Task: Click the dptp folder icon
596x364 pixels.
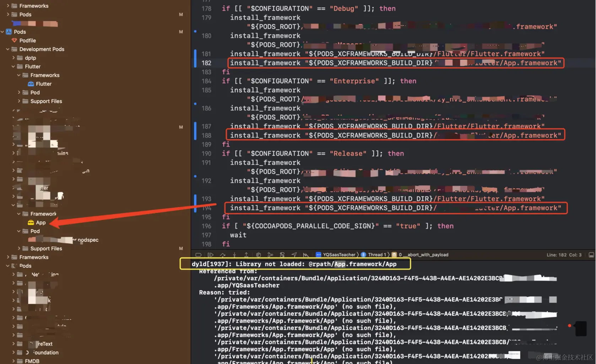Action: point(20,58)
